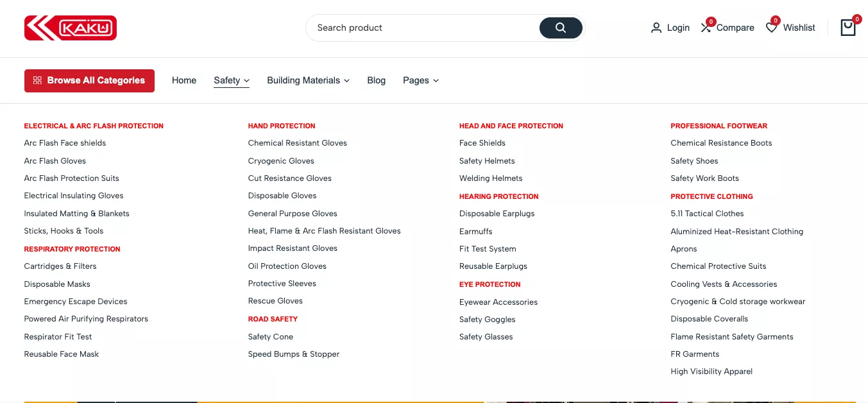Expand the Safety menu dropdown
868x403 pixels.
pyautogui.click(x=231, y=80)
